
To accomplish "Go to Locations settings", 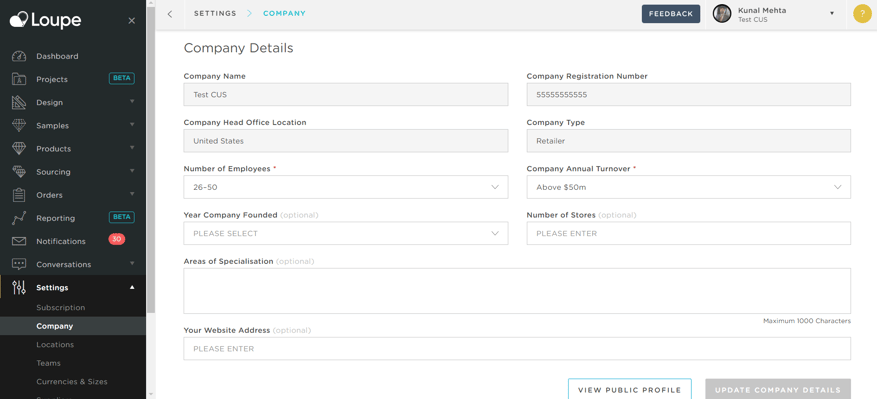I will [x=55, y=345].
